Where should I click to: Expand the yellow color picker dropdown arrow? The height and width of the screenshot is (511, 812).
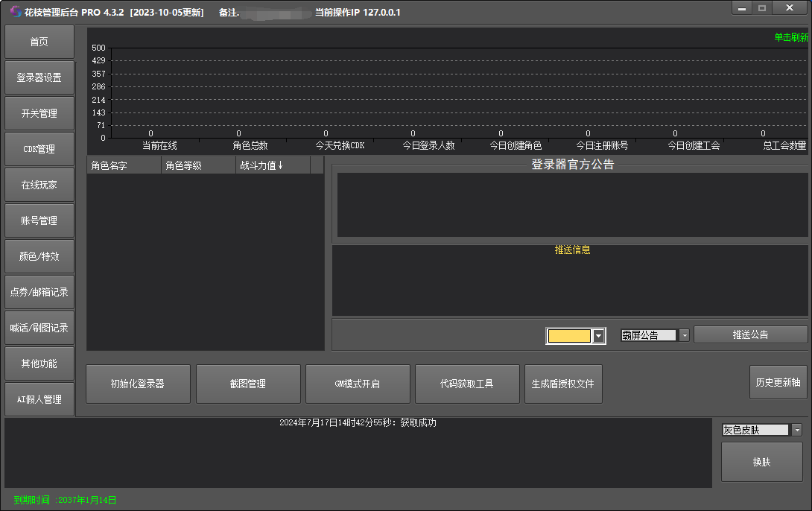click(x=599, y=336)
